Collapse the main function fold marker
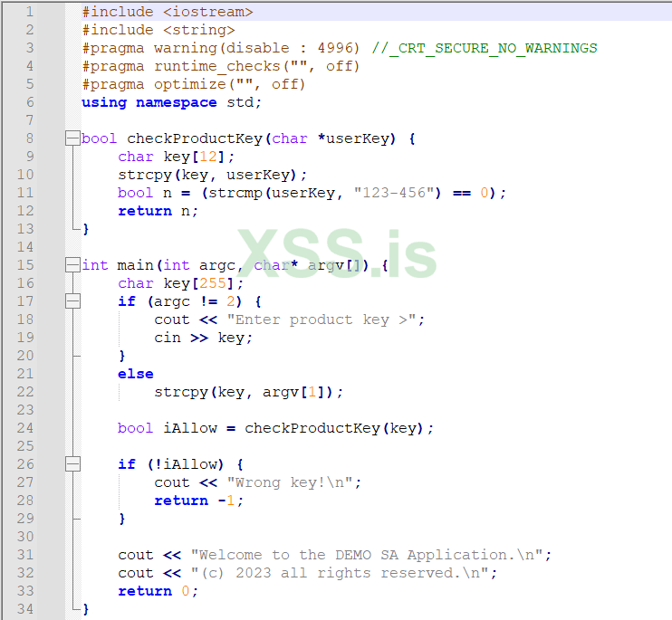Viewport: 672px width, 620px height. tap(72, 265)
